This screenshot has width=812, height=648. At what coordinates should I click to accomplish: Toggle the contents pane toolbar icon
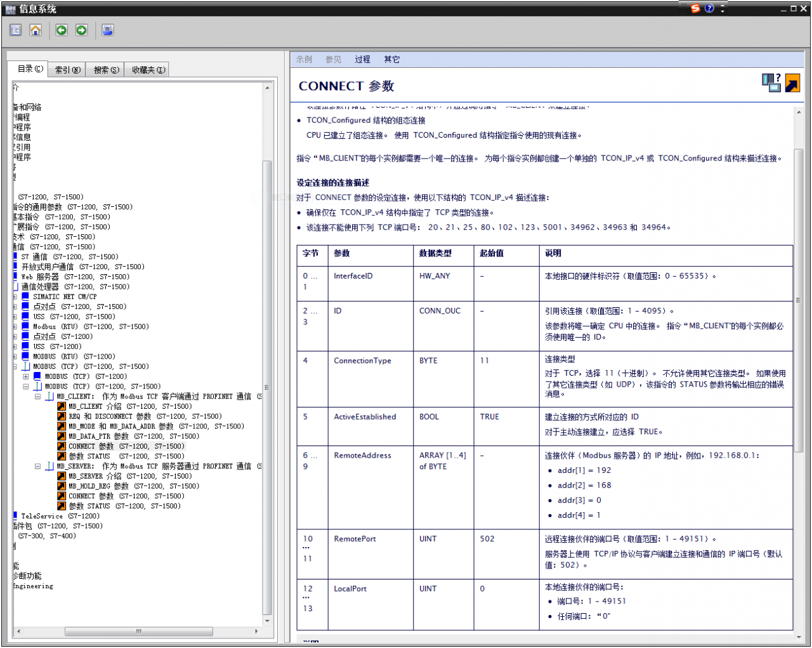coord(16,30)
